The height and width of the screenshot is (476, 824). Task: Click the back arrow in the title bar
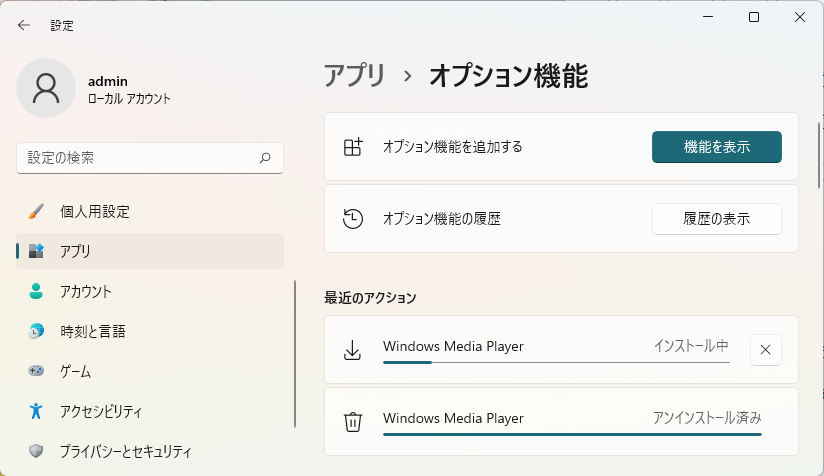(x=24, y=25)
